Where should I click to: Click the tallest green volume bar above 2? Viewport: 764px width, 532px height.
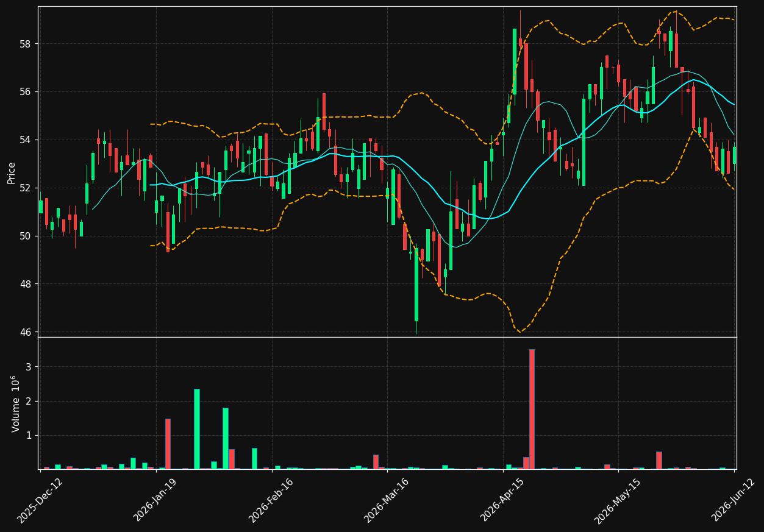(x=197, y=429)
